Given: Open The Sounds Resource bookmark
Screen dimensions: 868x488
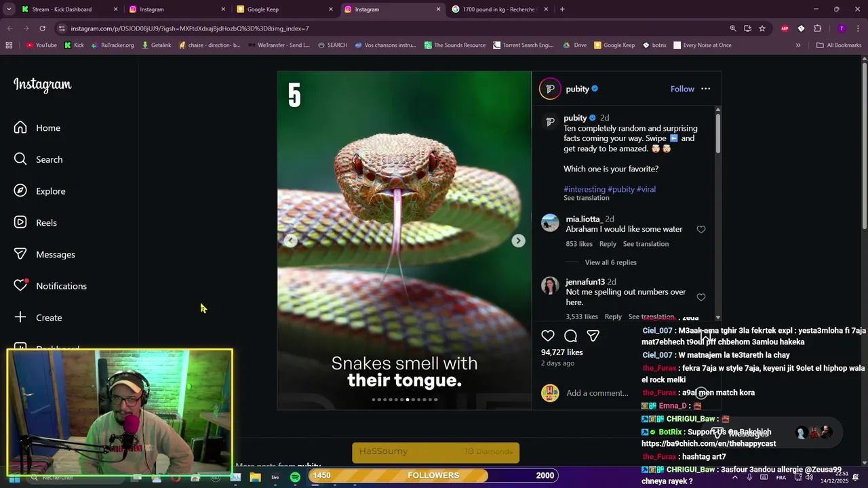Looking at the screenshot, I should 455,45.
